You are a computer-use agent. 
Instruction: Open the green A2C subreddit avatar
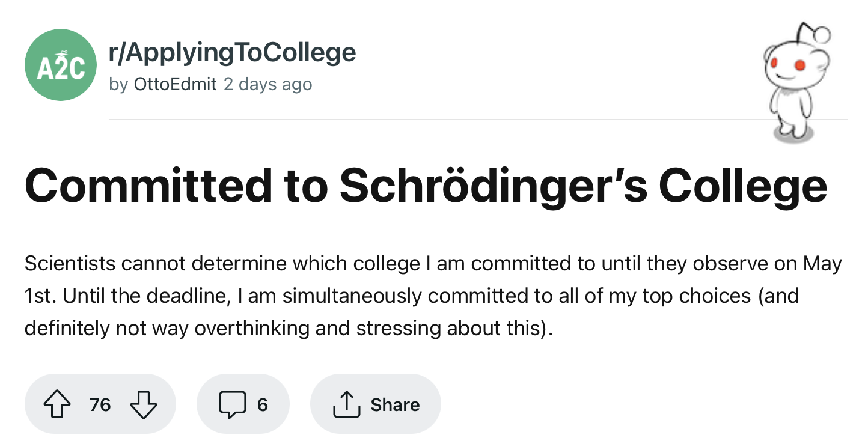pos(61,65)
